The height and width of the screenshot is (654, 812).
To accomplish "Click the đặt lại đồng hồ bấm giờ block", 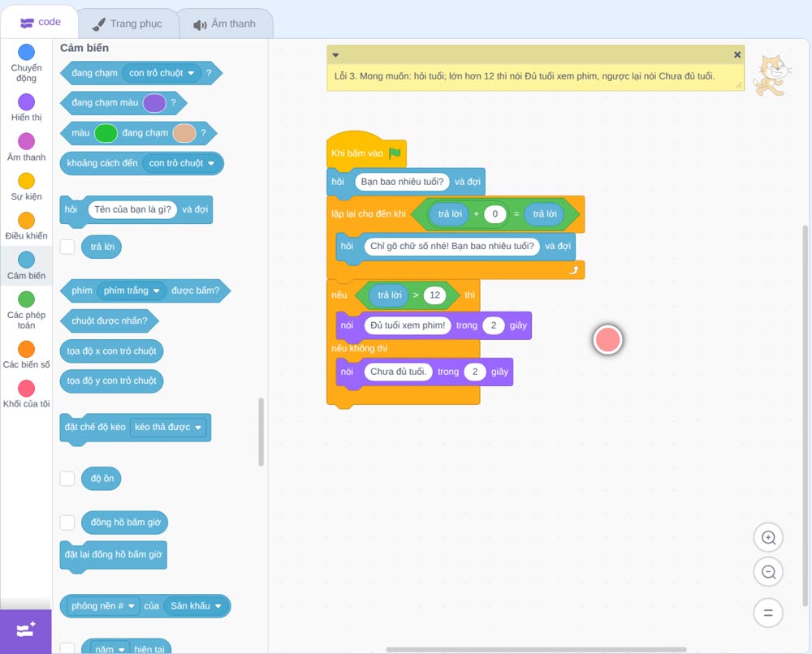I will tap(114, 555).
